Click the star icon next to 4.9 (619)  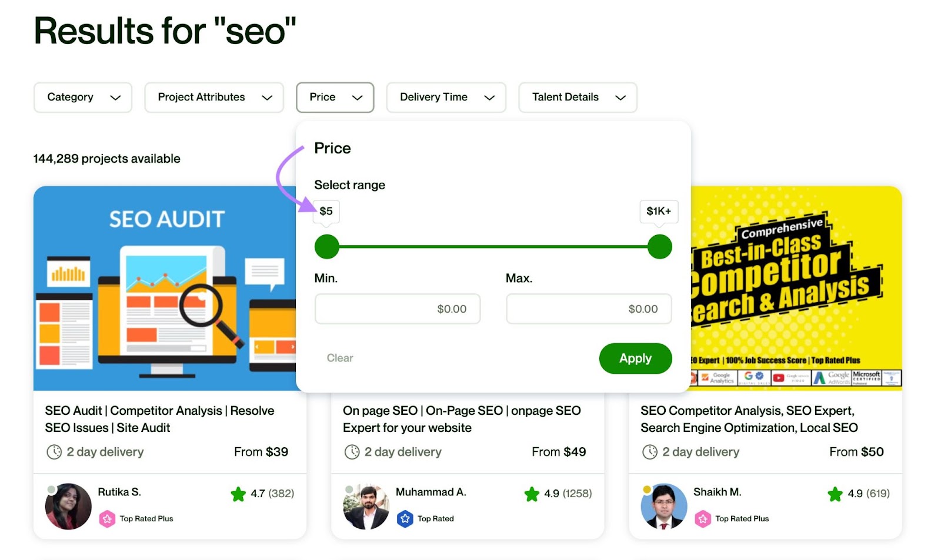(x=836, y=494)
